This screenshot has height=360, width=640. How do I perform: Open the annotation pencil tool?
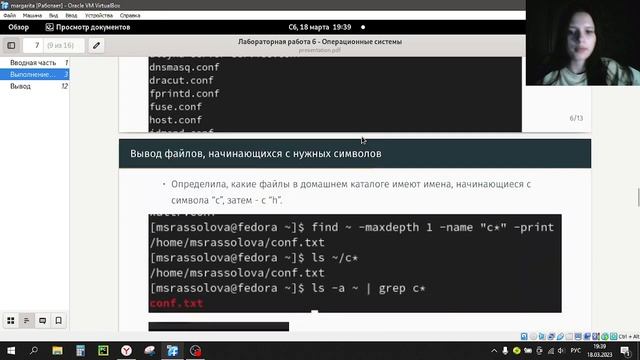click(96, 45)
